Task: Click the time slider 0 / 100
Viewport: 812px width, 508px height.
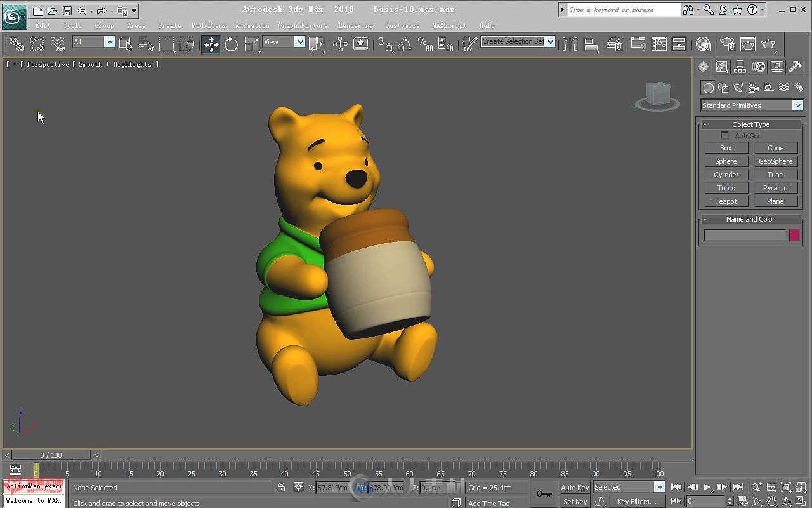Action: (x=51, y=455)
